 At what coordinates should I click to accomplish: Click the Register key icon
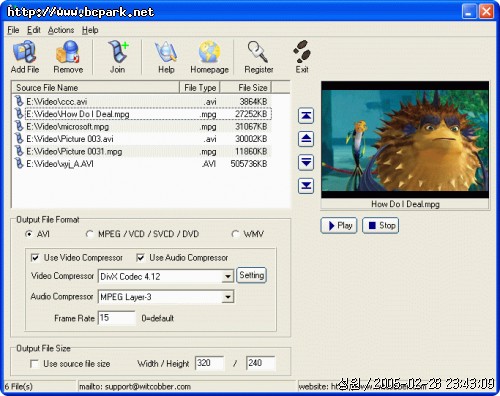click(x=259, y=57)
